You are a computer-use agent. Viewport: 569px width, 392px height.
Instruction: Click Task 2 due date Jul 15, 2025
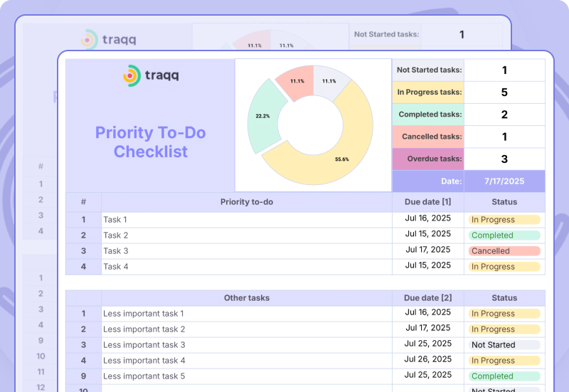click(428, 234)
